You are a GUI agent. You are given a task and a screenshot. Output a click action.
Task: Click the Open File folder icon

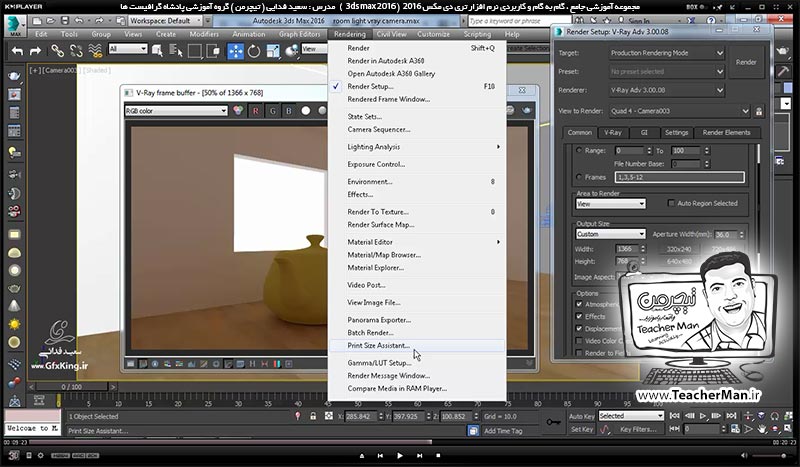(51, 21)
